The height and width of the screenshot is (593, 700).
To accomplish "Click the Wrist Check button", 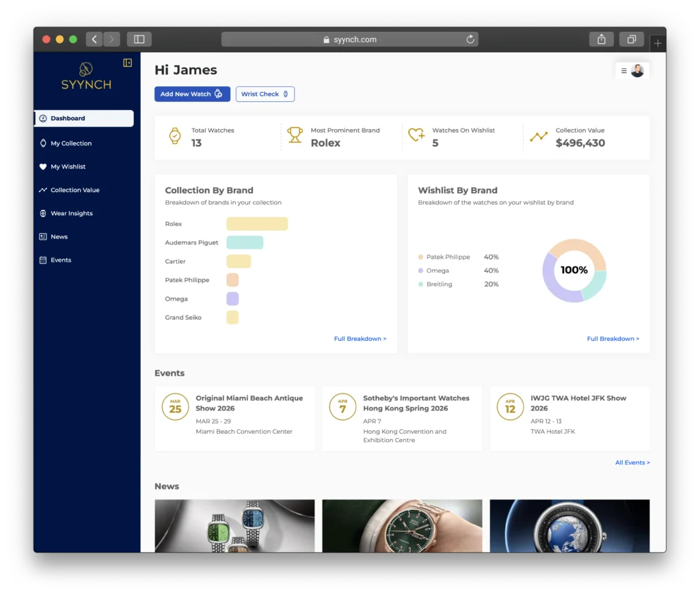I will 265,94.
